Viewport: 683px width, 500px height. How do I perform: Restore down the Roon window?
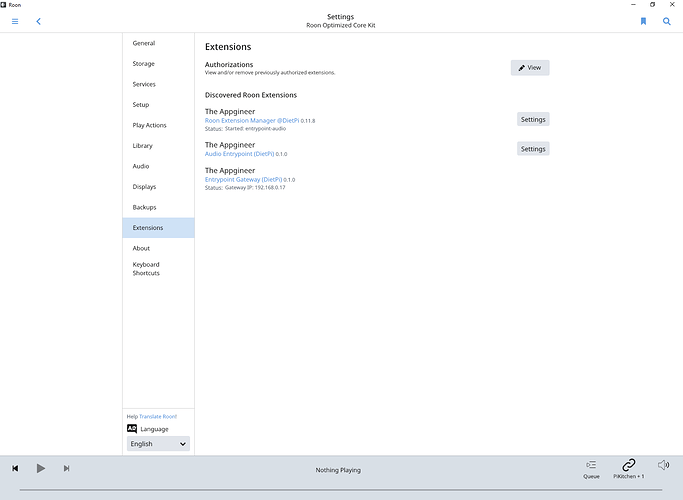pyautogui.click(x=652, y=4)
